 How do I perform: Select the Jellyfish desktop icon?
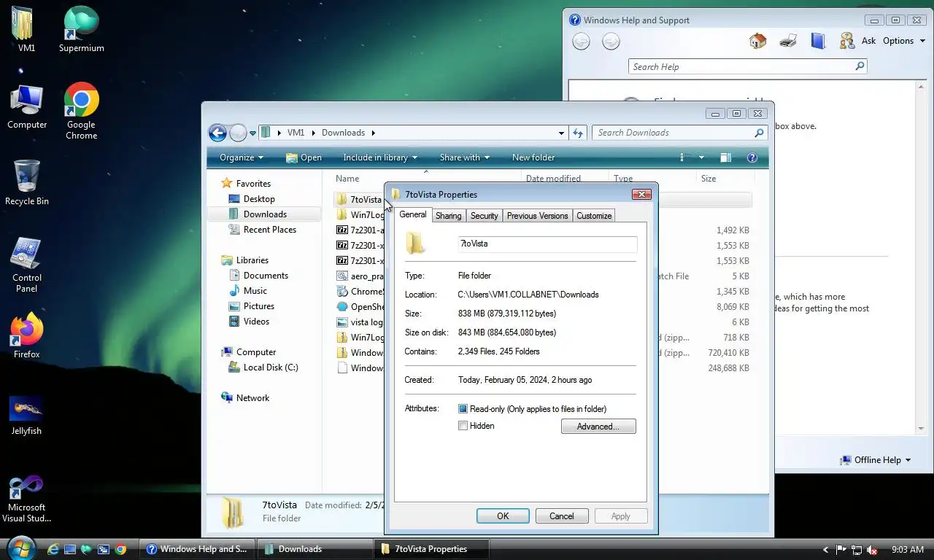click(x=27, y=415)
